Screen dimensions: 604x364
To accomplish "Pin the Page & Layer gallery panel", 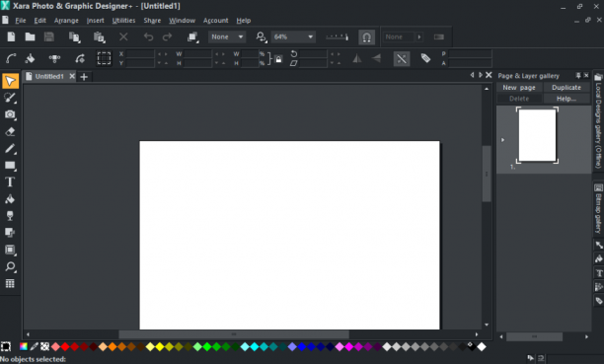I will (578, 76).
